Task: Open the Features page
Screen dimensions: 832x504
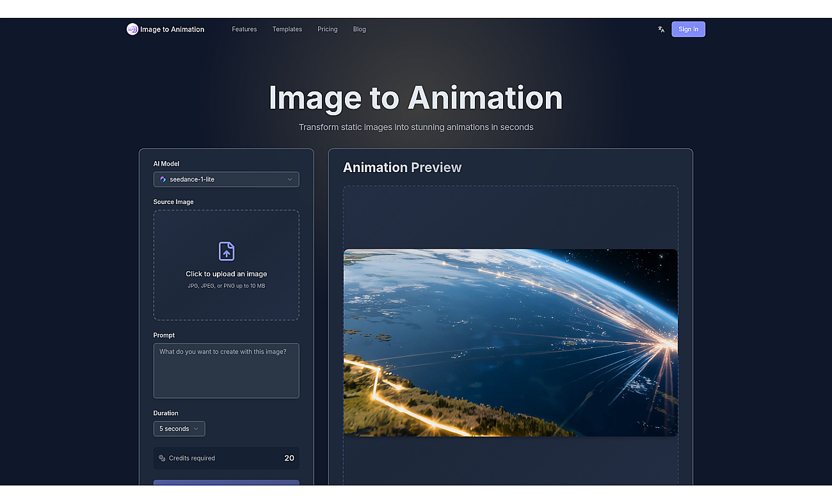Action: tap(244, 29)
